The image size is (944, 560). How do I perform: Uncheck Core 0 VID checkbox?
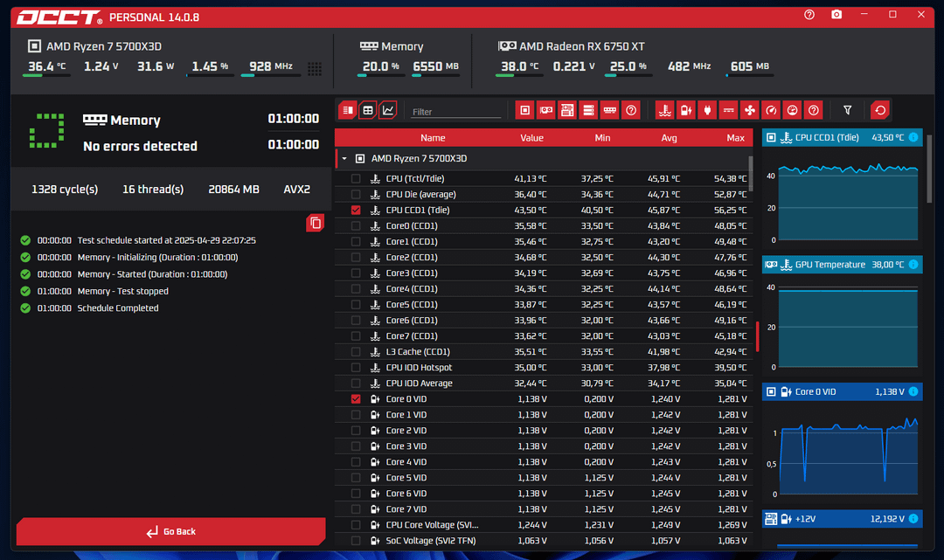(x=356, y=398)
